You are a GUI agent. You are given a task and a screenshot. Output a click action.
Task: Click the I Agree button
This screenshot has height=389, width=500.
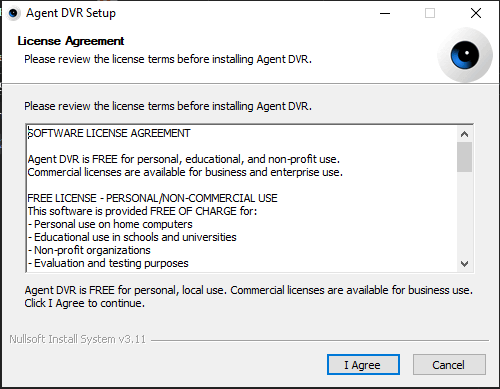coord(363,365)
